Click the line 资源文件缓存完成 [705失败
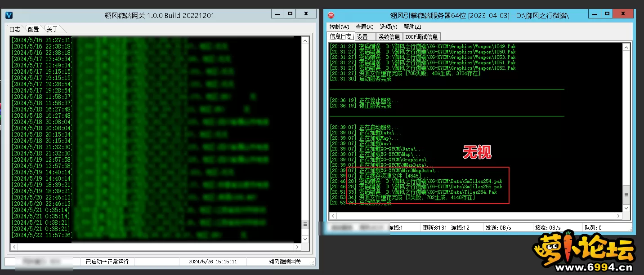 coord(405,73)
